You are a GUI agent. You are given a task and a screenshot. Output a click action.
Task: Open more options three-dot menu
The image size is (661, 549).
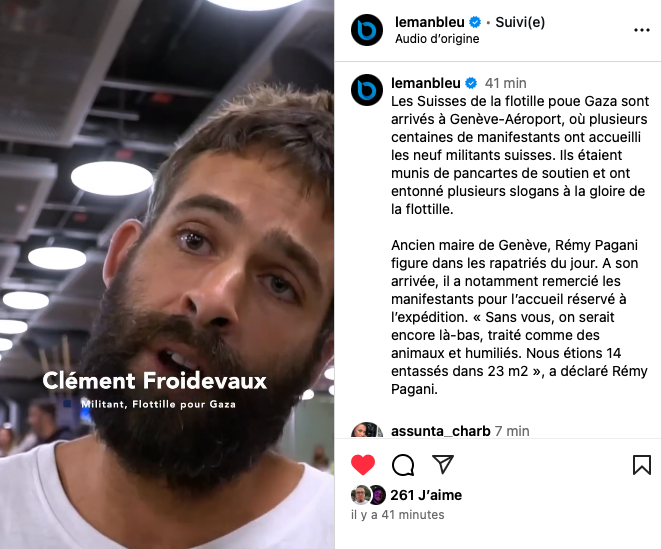coord(642,30)
